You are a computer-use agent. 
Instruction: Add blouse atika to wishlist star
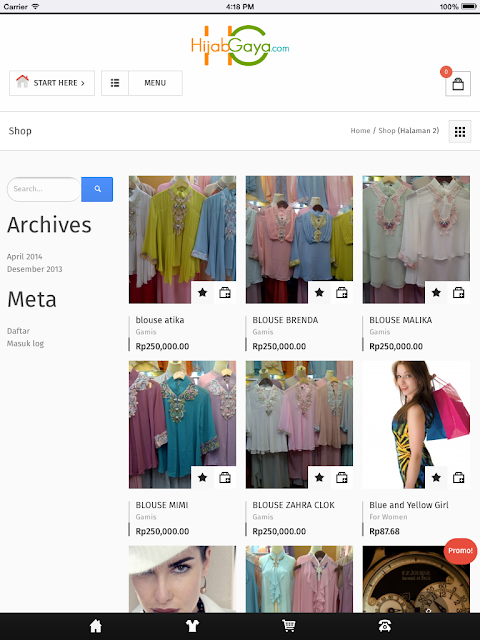click(x=202, y=292)
